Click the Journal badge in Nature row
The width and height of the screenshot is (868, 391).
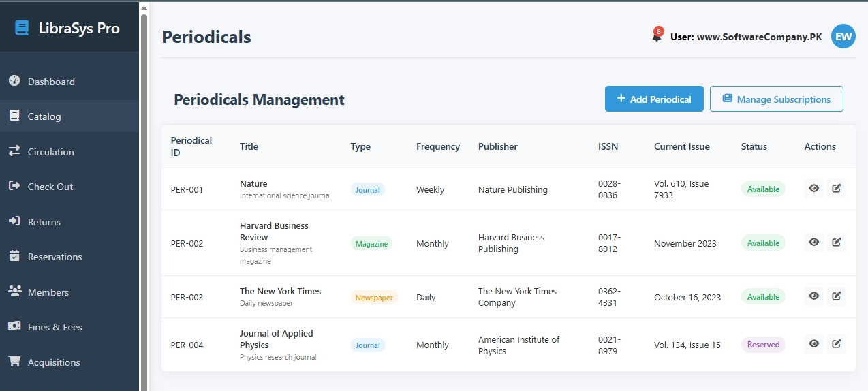pyautogui.click(x=368, y=189)
